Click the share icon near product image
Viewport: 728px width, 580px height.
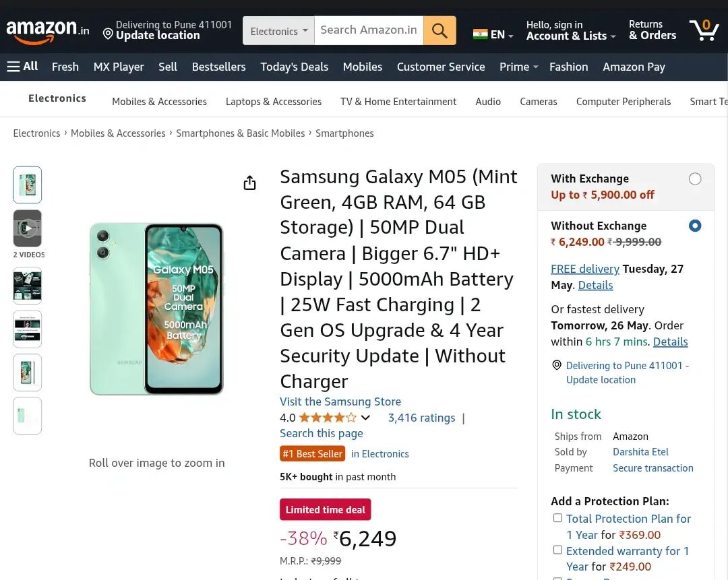pyautogui.click(x=249, y=183)
